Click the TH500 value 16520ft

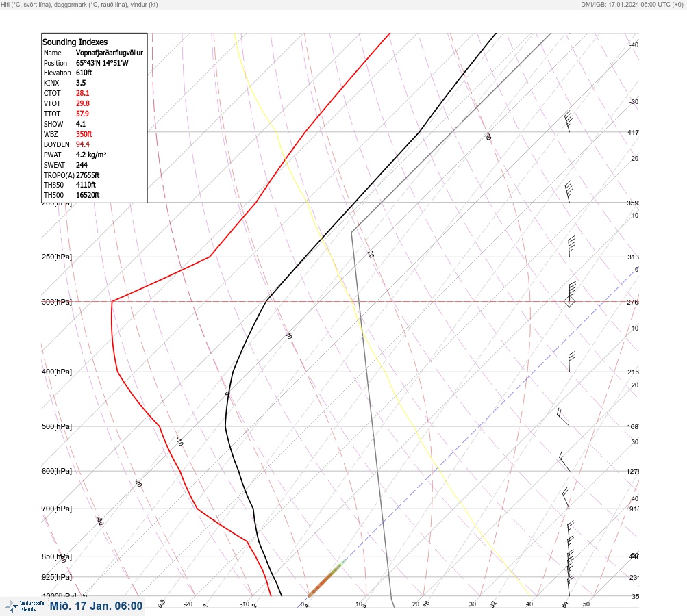point(88,195)
